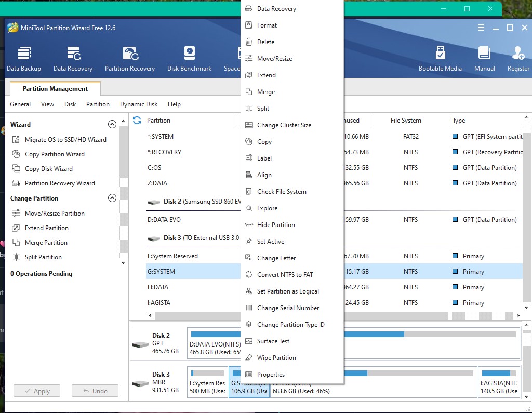
Task: Choose Change Letter option
Action: point(292,258)
